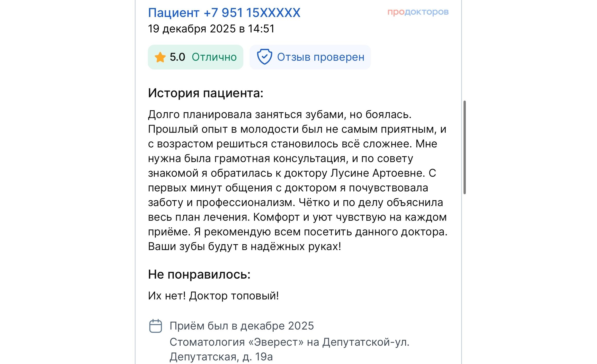Click the orange star rating icon
This screenshot has height=364, width=597.
pos(160,57)
